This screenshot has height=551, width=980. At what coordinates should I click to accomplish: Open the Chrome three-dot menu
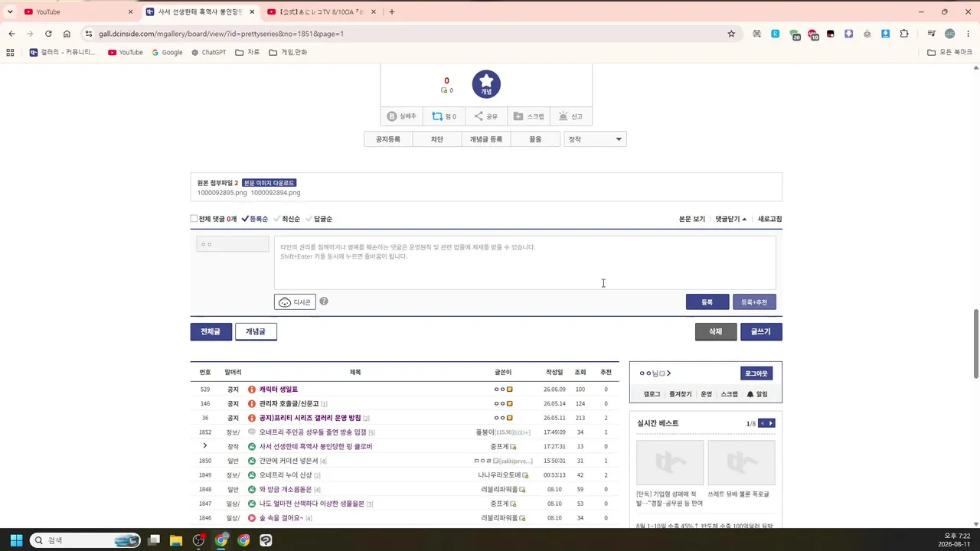tap(969, 34)
